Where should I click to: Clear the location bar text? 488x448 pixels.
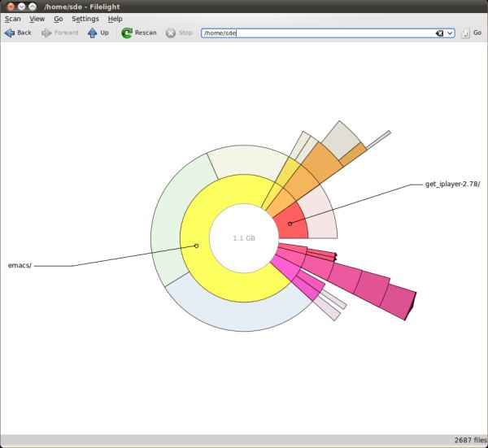tap(439, 33)
